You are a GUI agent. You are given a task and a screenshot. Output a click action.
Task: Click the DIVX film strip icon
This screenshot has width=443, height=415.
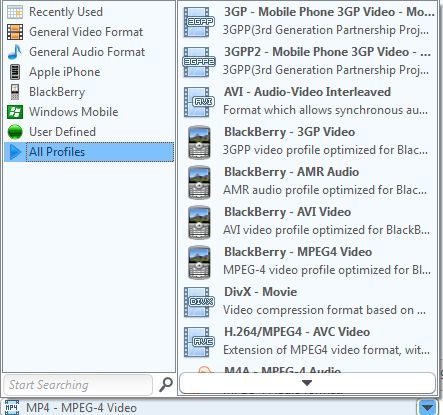[x=199, y=302]
